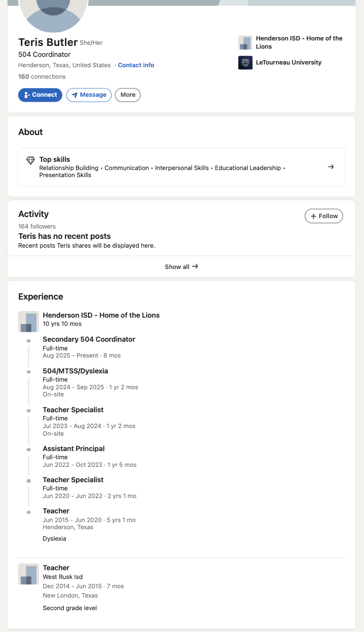Click the Assistant Principal role entry
The image size is (364, 632).
tap(74, 449)
